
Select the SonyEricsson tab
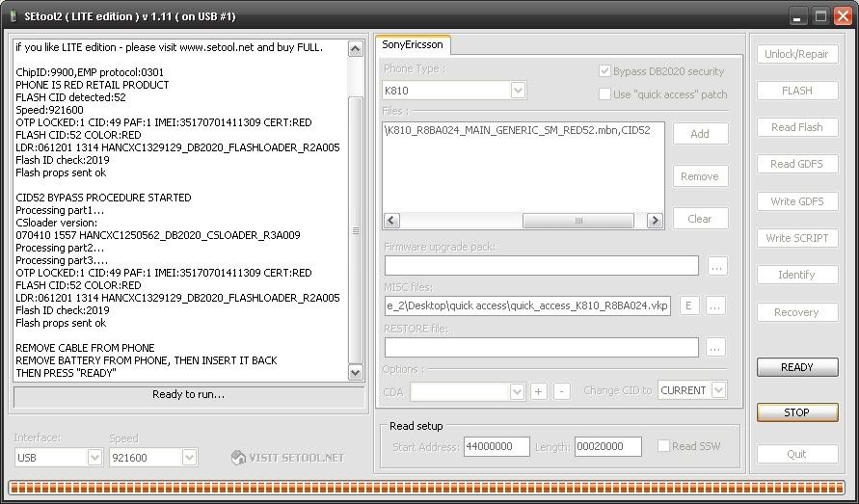point(413,45)
